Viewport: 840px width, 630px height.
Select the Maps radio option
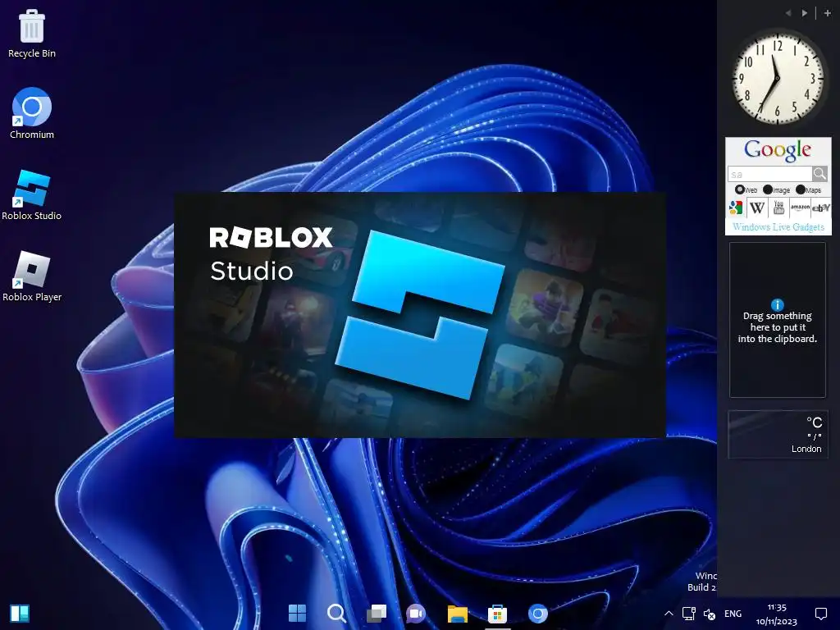click(x=801, y=189)
